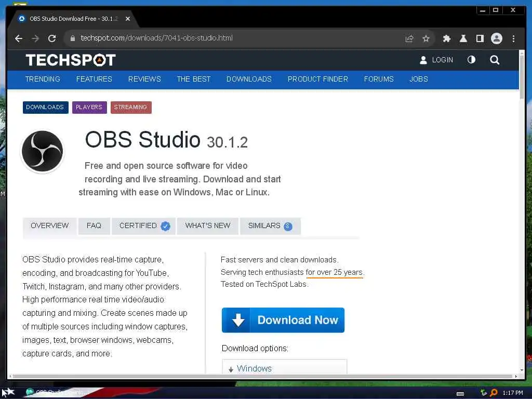Open the Extensions puzzle icon
Screen dimensions: 532x399
click(446, 38)
